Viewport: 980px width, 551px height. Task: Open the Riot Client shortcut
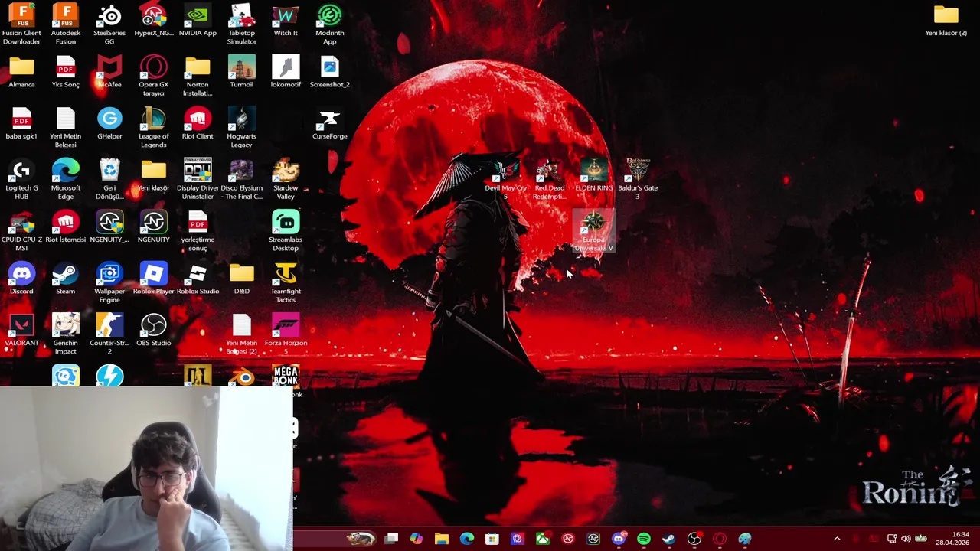[198, 124]
